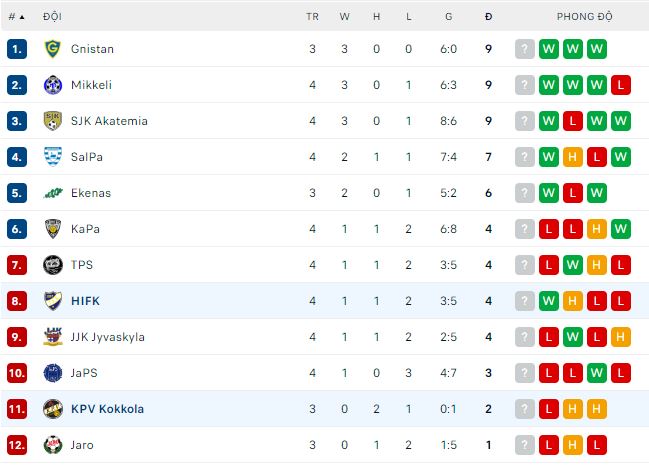The image size is (649, 466).
Task: Click the Mikkeli club crest icon
Action: pos(53,85)
